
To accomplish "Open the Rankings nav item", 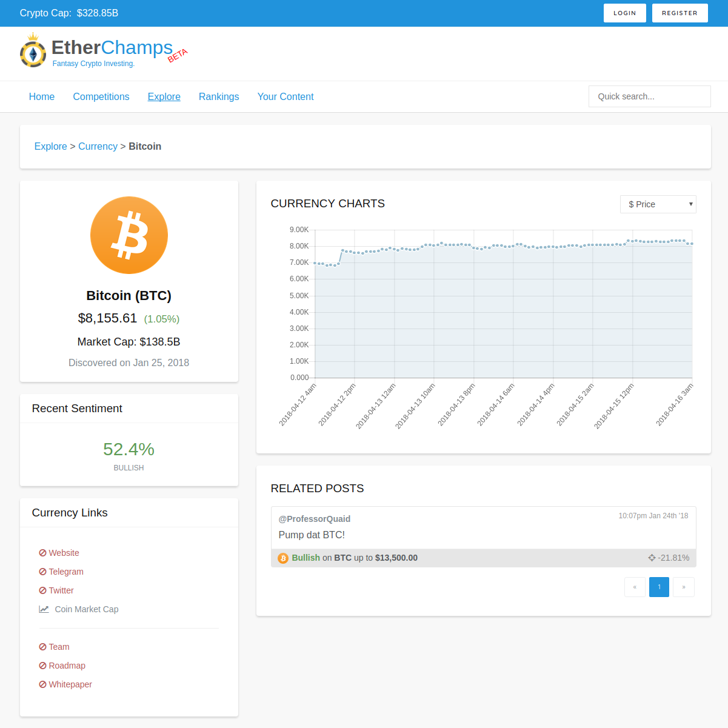I will [x=219, y=96].
